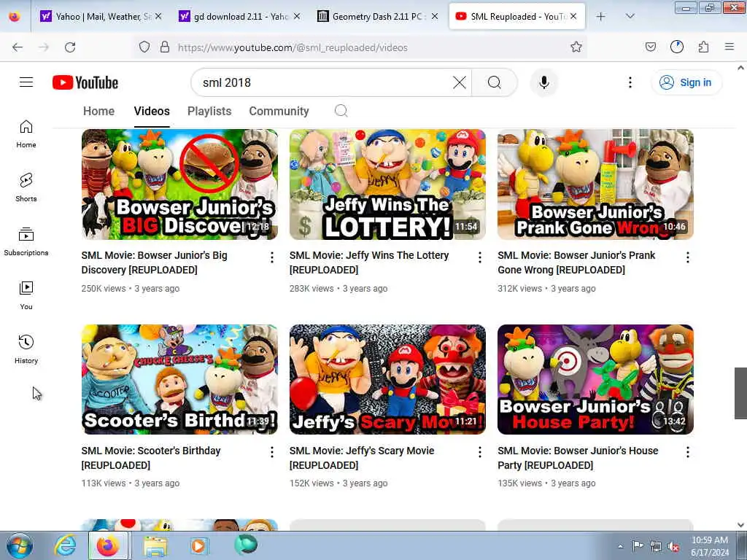Click the magnifier search button
Viewport: 747px width, 560px height.
click(494, 82)
